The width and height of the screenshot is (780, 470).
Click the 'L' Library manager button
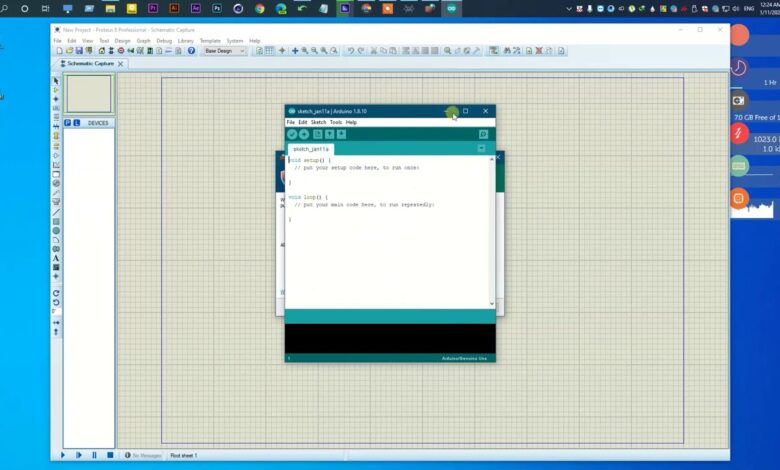[x=77, y=123]
